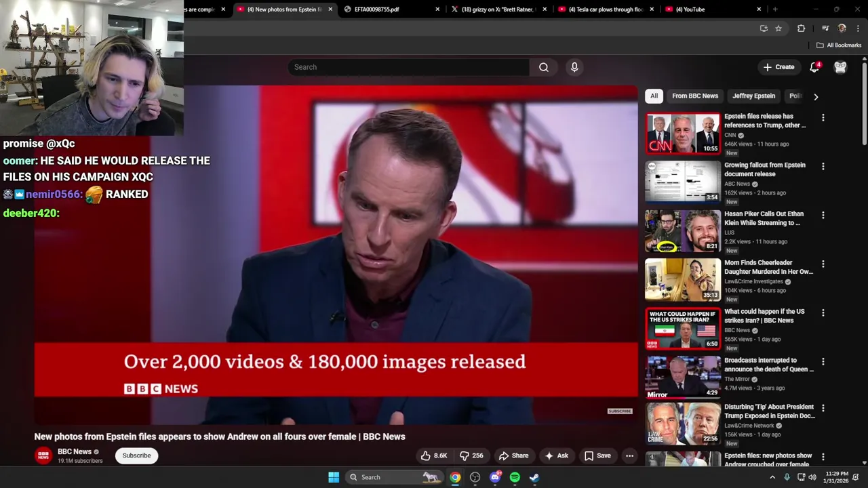Save the video to a playlist
Image resolution: width=868 pixels, height=488 pixels.
597,455
